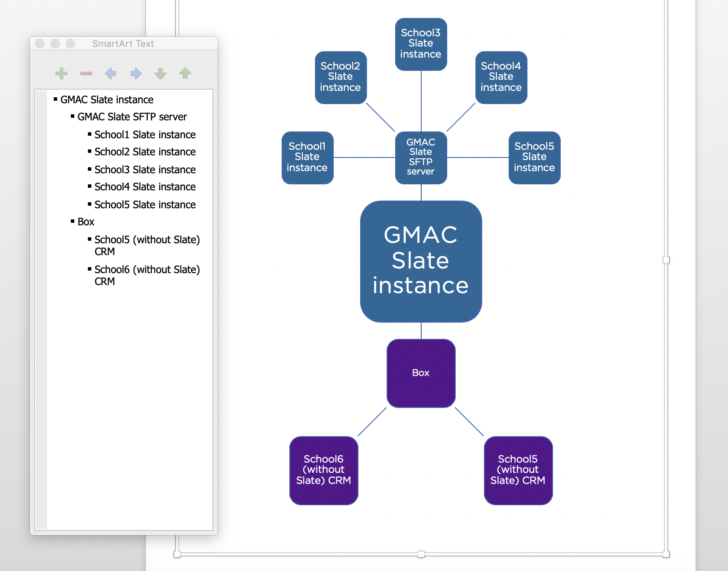Screen dimensions: 728x571
Task: Click the School5 Slate instance diagram shape
Action: (x=534, y=157)
